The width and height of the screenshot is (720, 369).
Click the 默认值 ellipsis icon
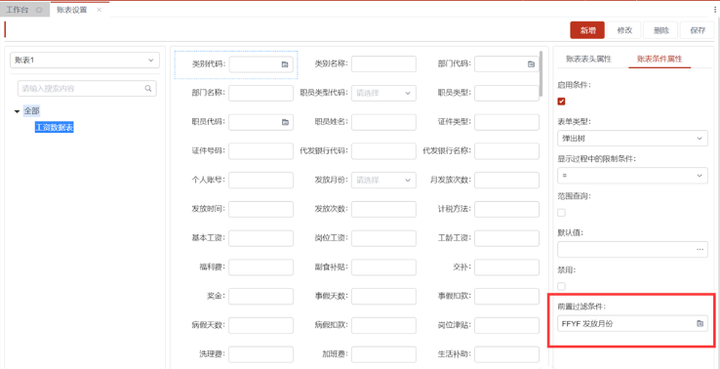click(x=700, y=249)
